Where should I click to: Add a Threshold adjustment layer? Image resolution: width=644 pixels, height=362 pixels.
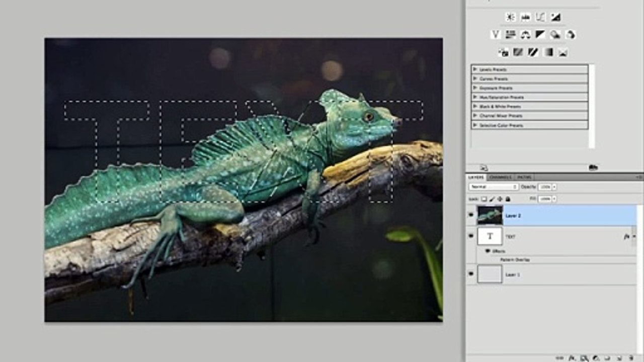click(533, 52)
